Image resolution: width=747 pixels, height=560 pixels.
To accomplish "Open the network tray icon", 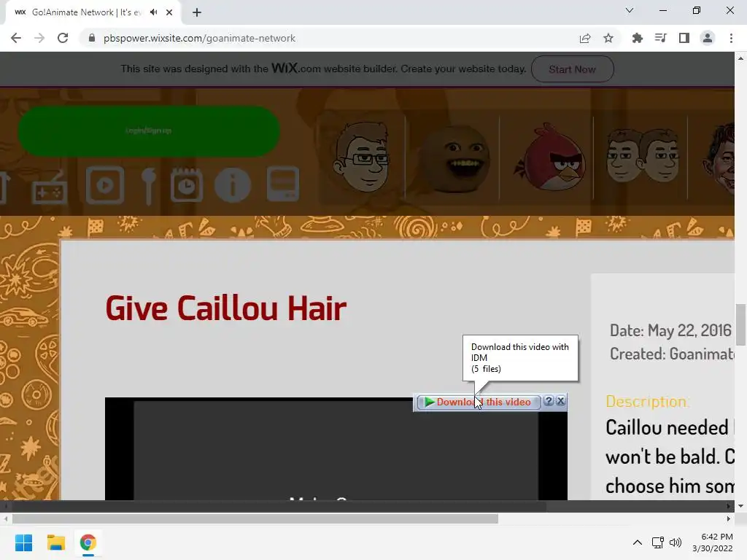I will (658, 542).
